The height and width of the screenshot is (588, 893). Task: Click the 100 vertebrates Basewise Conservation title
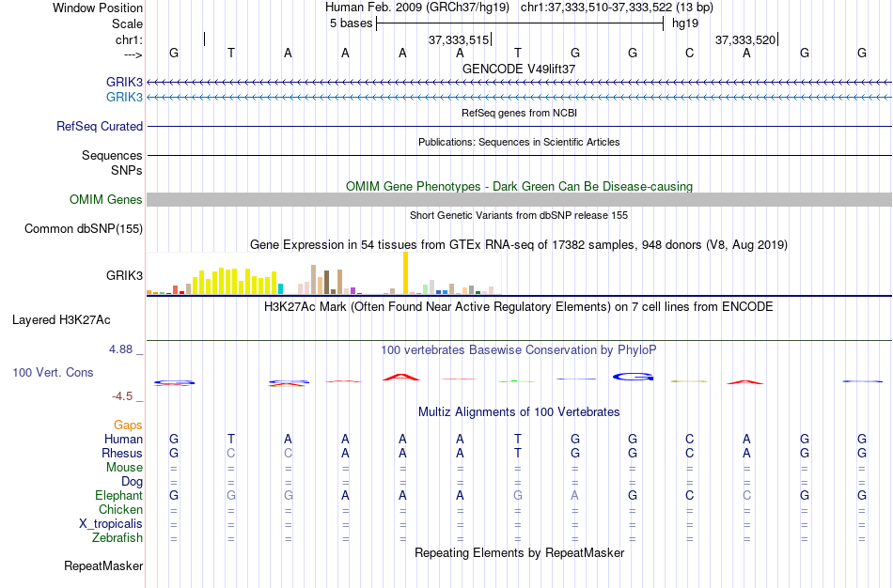pyautogui.click(x=519, y=350)
